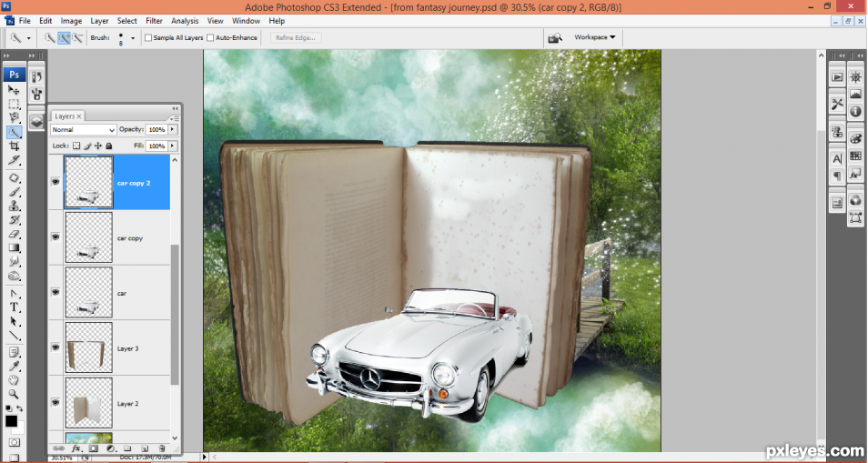
Task: Open the Navigator panel icon
Action: coord(855,78)
